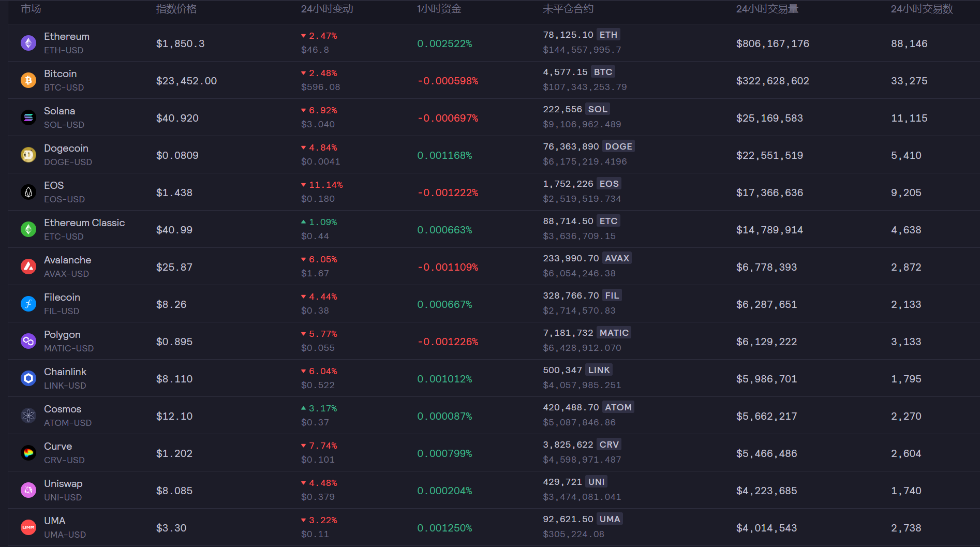Viewport: 980px width, 547px height.
Task: Click the Ethereum Classic coin icon
Action: (28, 229)
